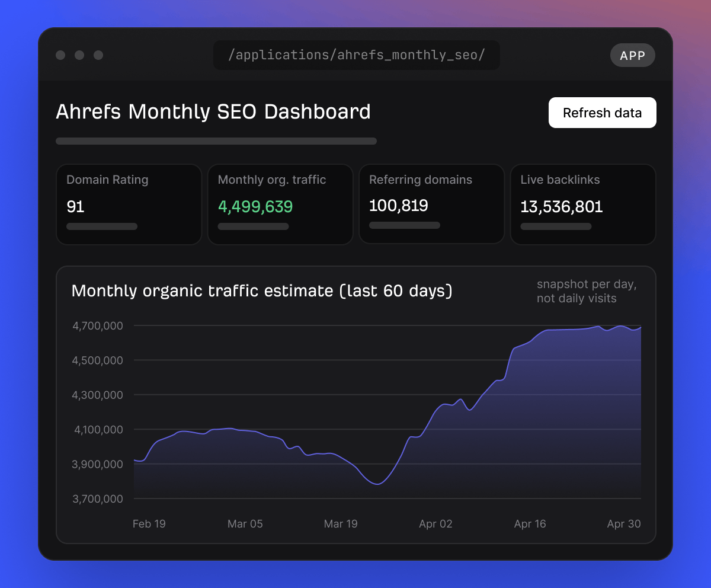The image size is (711, 588).
Task: Click the Apr 16 x-axis label
Action: point(530,524)
